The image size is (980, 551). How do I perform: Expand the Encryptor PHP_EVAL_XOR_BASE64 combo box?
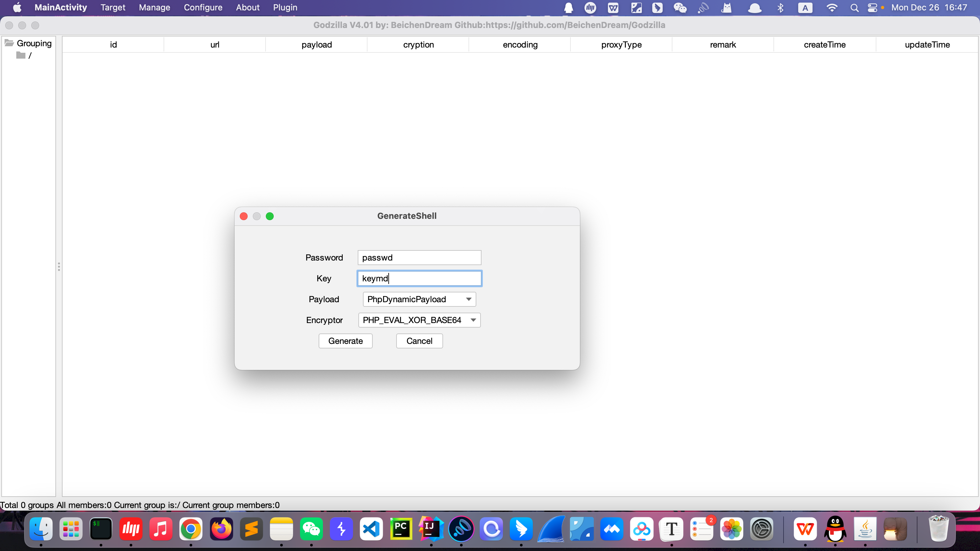tap(419, 320)
